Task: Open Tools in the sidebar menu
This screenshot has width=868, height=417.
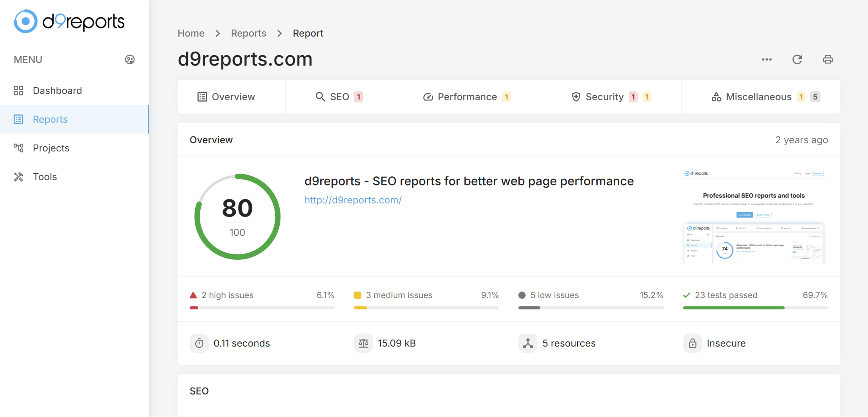Action: [x=45, y=177]
